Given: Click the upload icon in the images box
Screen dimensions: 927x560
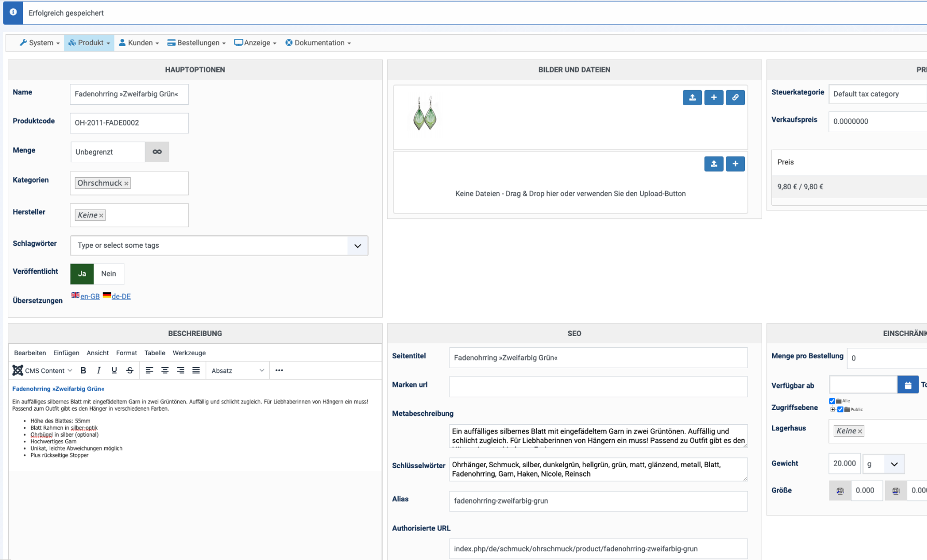Looking at the screenshot, I should 692,97.
